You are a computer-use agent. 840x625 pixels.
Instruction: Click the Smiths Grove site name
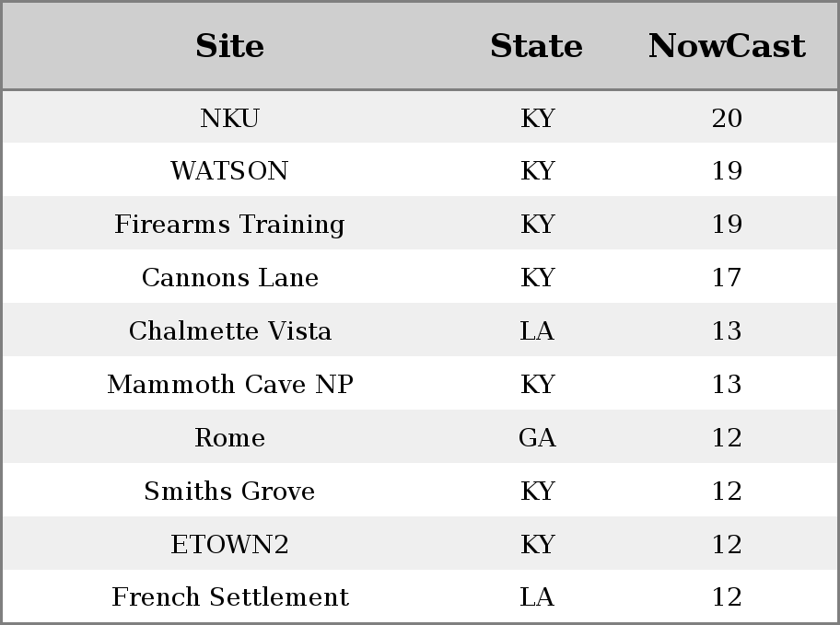pos(230,491)
